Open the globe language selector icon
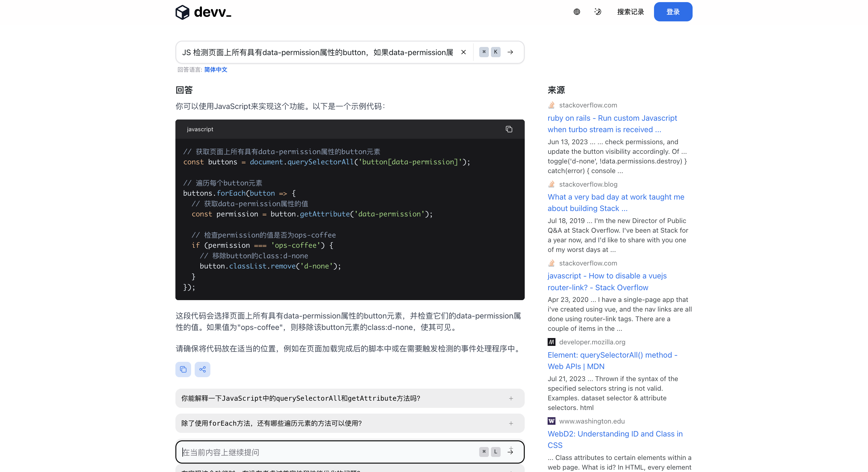This screenshot has height=472, width=868. click(577, 12)
